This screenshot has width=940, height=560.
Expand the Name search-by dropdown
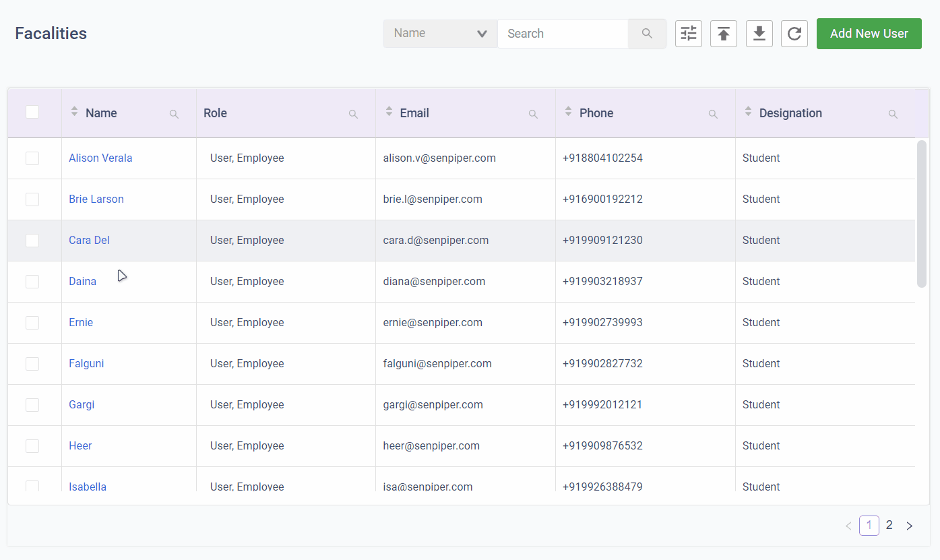coord(440,34)
